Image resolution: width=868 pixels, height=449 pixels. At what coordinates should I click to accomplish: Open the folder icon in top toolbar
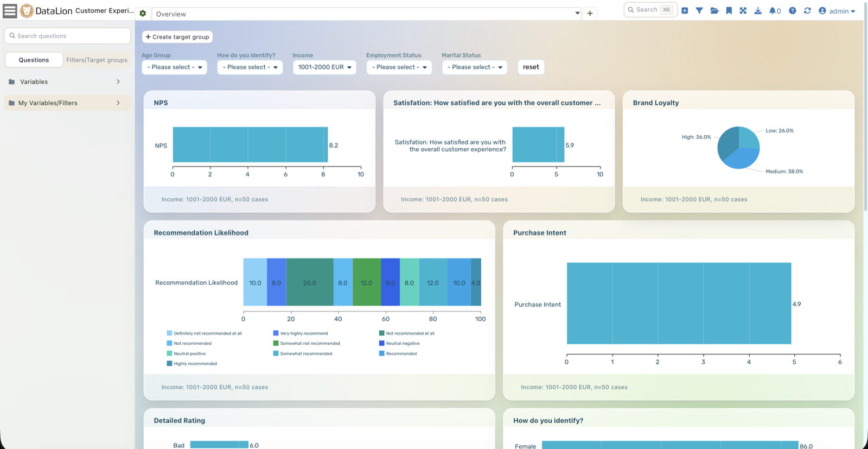714,10
